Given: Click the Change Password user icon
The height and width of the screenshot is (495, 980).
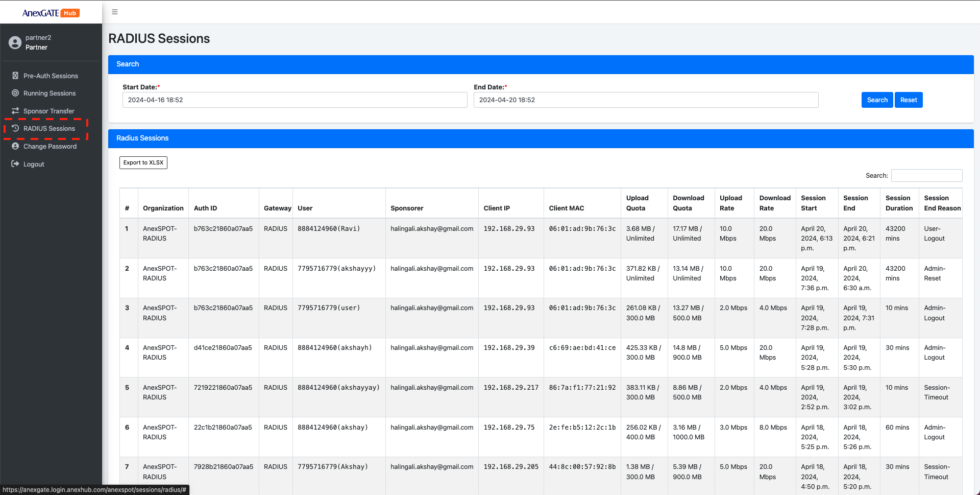Looking at the screenshot, I should point(15,146).
